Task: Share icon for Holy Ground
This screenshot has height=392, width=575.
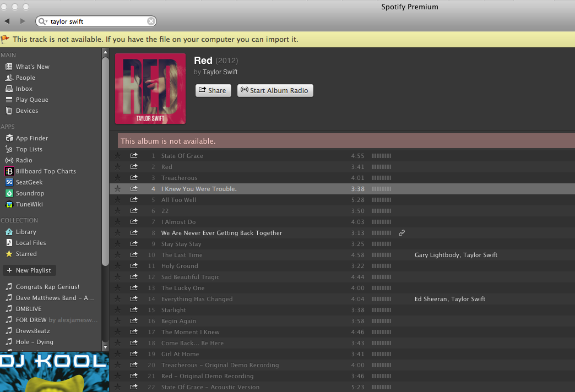Action: tap(134, 265)
